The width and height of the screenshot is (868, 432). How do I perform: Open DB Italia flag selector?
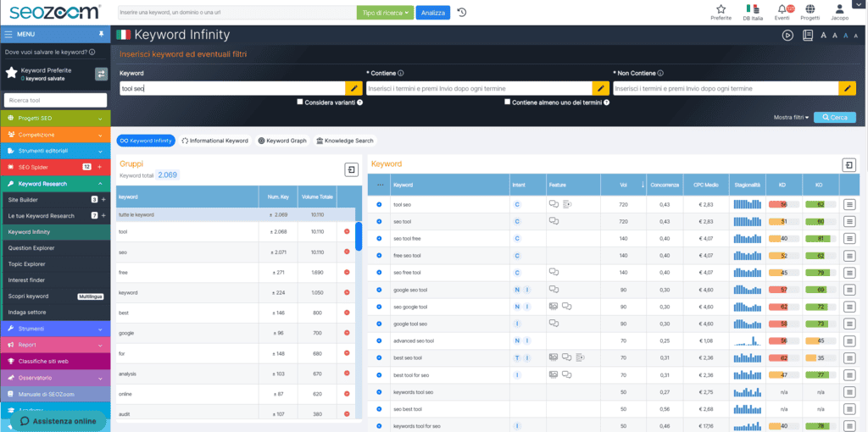click(753, 9)
